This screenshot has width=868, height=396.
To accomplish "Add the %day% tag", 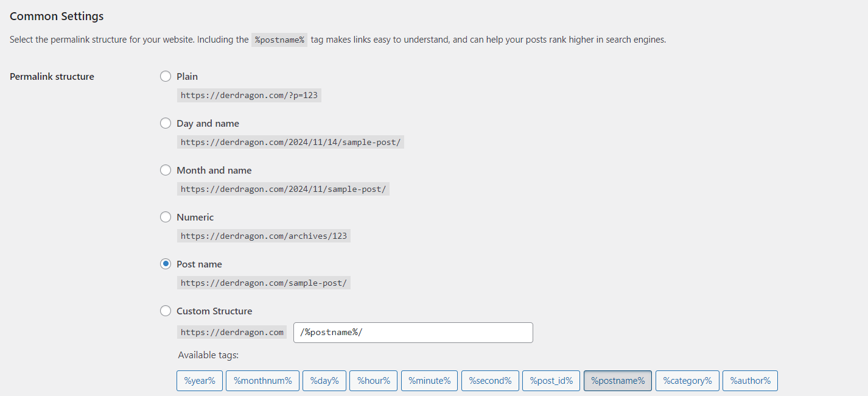I will click(324, 380).
